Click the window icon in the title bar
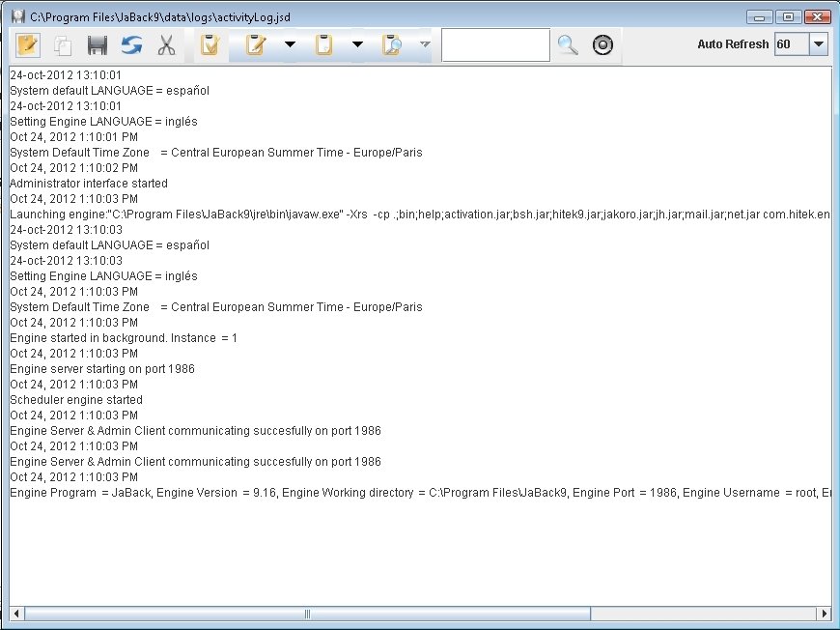 click(18, 16)
